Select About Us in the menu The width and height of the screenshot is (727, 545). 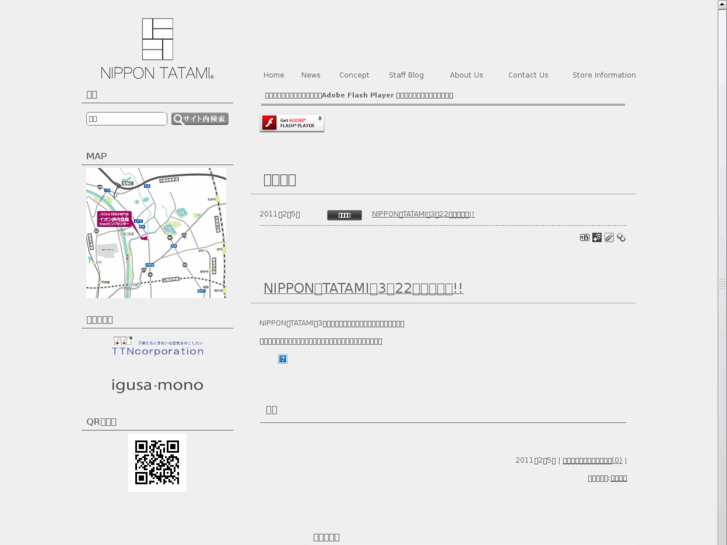[466, 75]
